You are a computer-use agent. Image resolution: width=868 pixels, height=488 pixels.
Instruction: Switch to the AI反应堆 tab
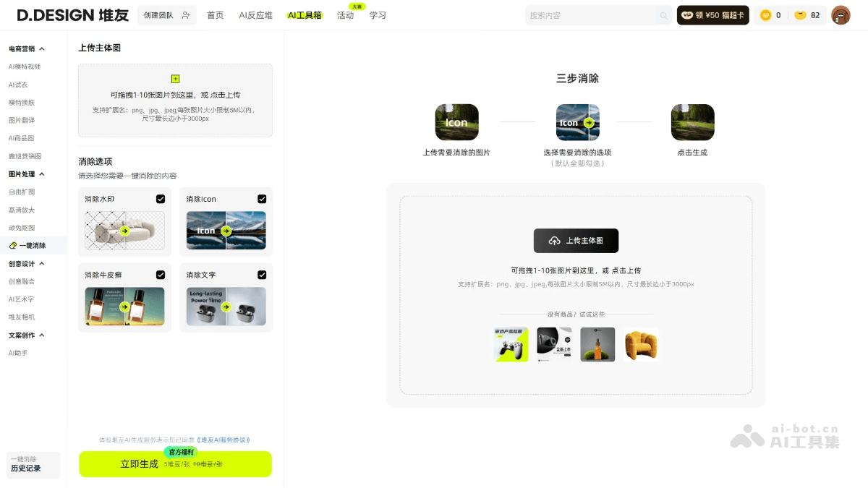point(256,14)
